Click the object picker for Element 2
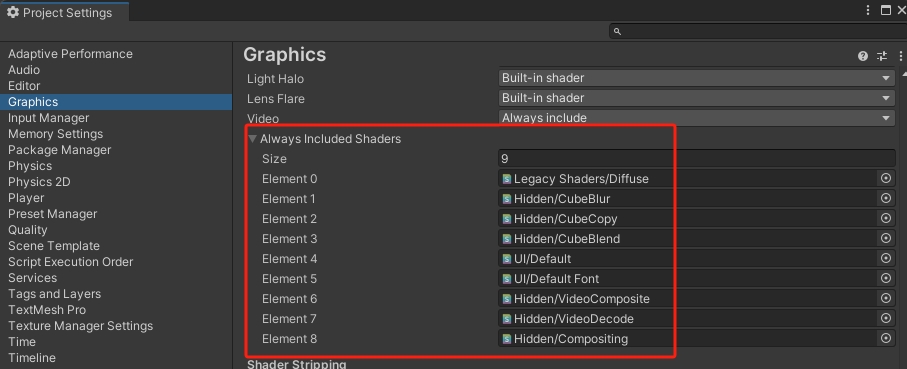This screenshot has height=369, width=907. pyautogui.click(x=886, y=218)
